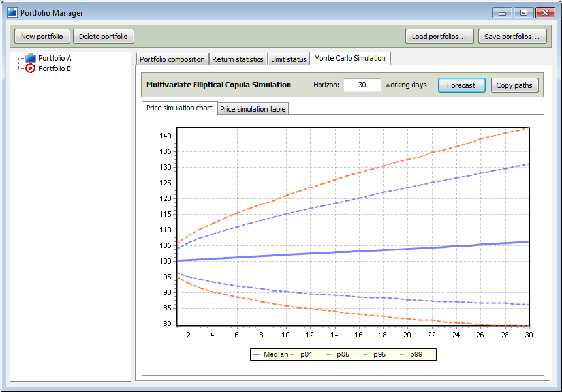
Task: Open the Return statistics tab
Action: [238, 59]
